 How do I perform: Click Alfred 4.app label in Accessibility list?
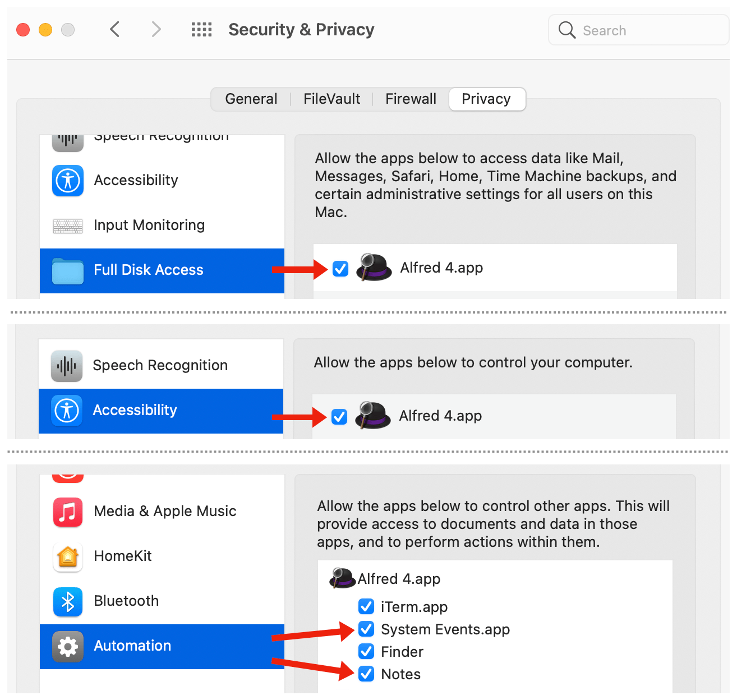pyautogui.click(x=440, y=416)
